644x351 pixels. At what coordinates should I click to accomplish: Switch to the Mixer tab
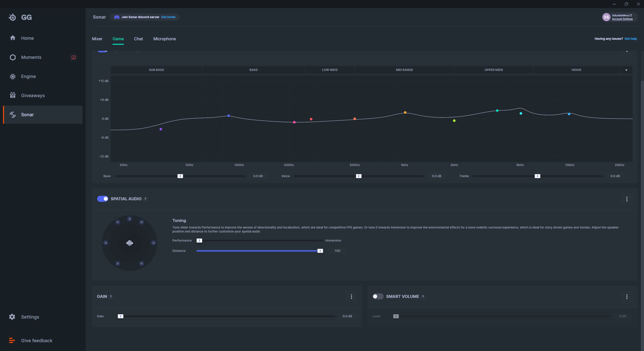pos(97,39)
